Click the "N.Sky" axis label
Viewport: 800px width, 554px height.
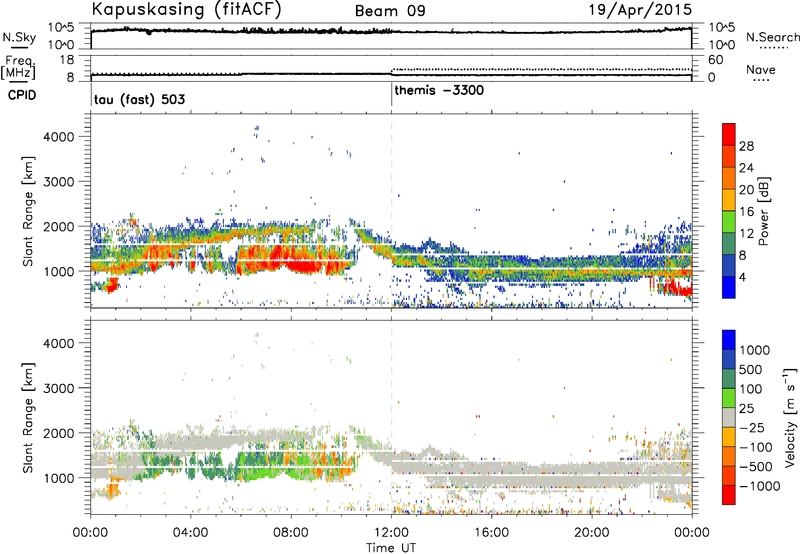(x=19, y=37)
